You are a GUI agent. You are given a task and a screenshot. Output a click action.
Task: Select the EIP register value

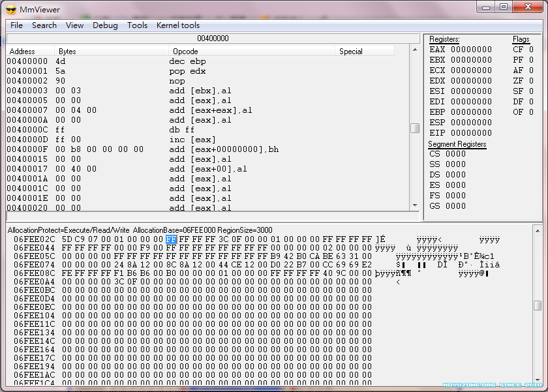pyautogui.click(x=471, y=133)
